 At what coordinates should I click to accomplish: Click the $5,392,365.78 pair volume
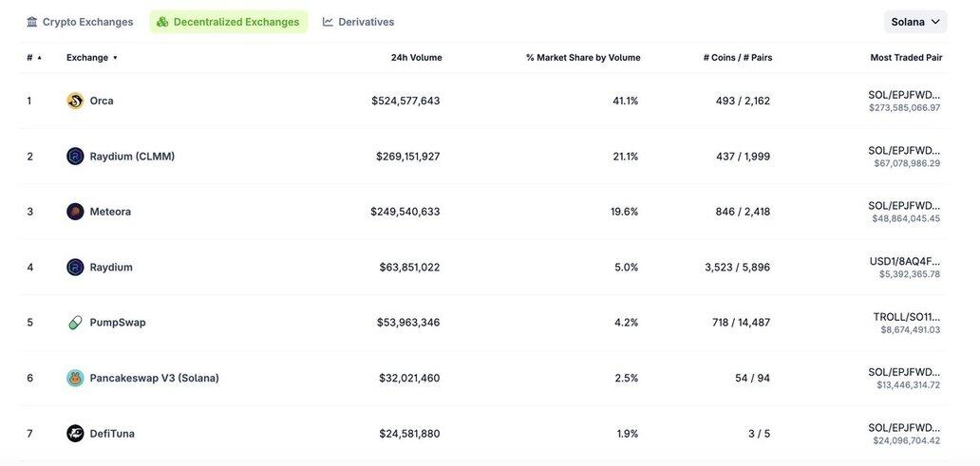tap(910, 274)
